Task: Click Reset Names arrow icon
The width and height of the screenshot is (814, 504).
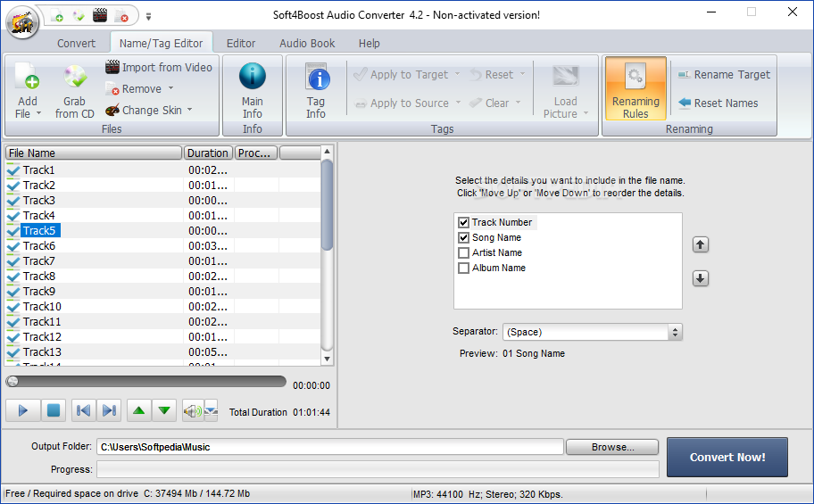Action: pyautogui.click(x=685, y=103)
